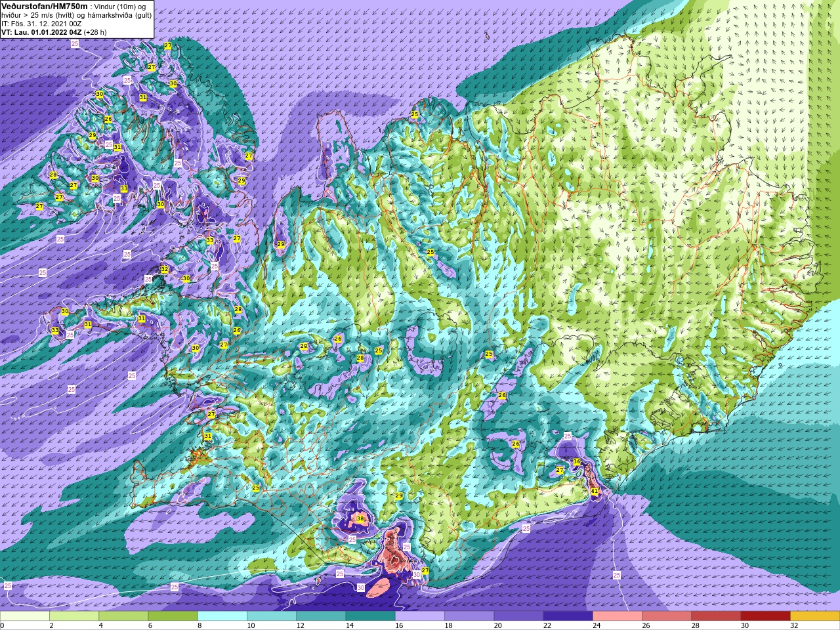This screenshot has width=840, height=630.
Task: Click the 'Veðurstofan/HM750m' title text
Action: [x=45, y=6]
